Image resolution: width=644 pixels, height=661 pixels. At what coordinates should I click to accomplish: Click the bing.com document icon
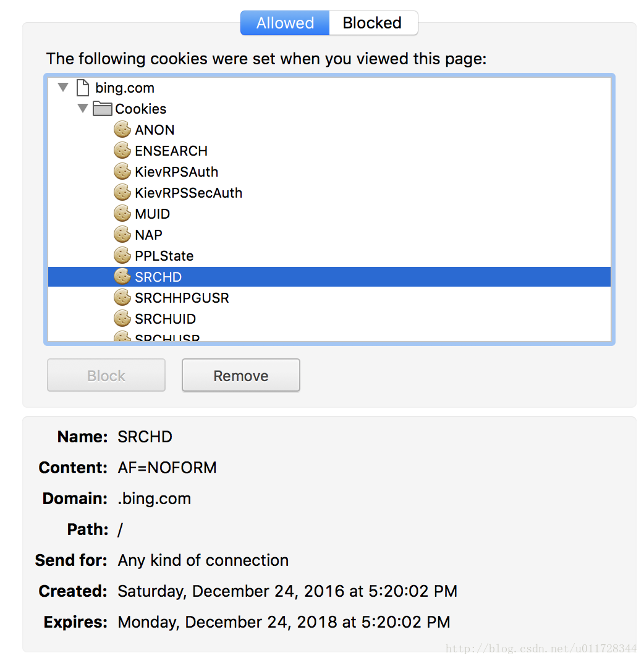[83, 88]
